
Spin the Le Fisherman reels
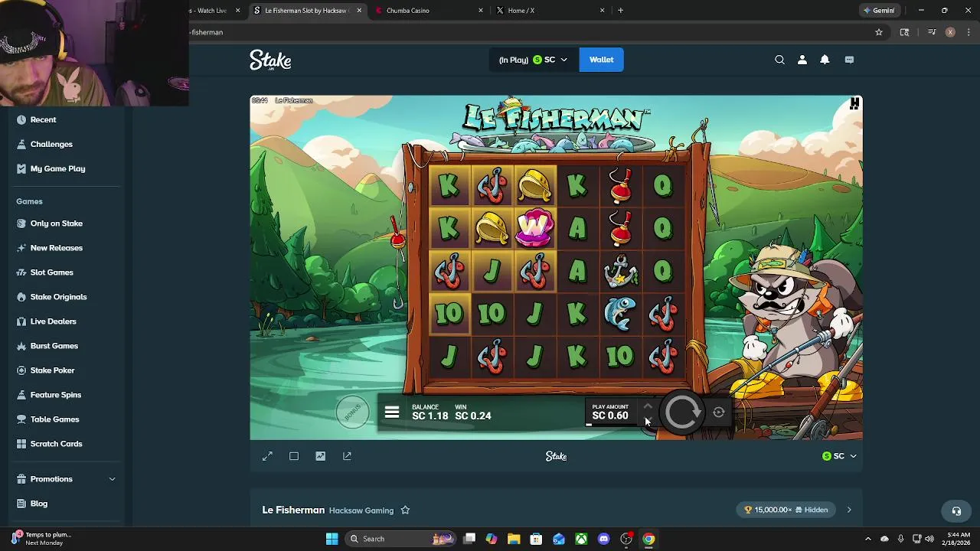(x=681, y=412)
